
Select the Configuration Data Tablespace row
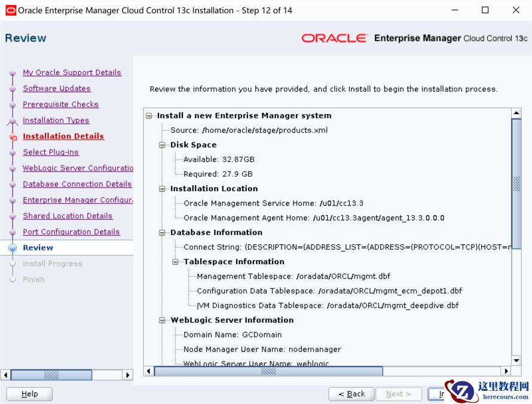point(329,290)
